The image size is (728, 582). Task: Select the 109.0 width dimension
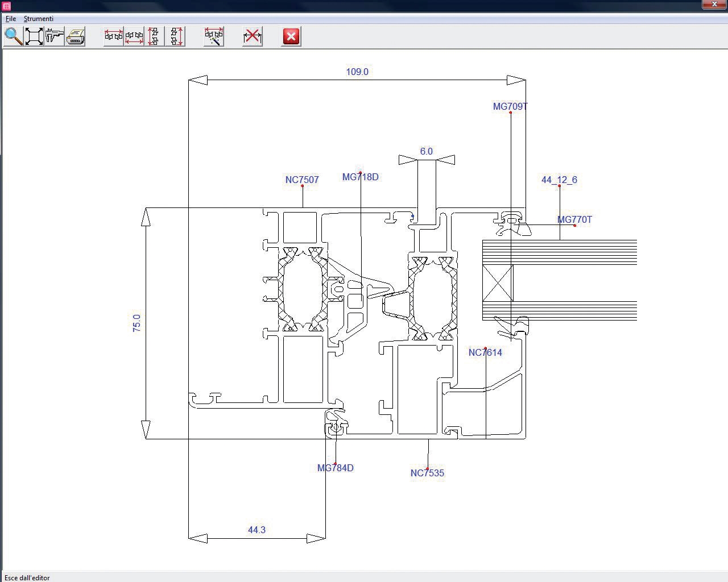pos(358,72)
